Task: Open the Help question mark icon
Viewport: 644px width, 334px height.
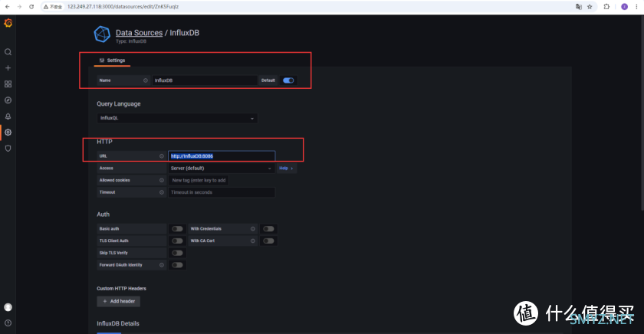Action: pos(8,323)
